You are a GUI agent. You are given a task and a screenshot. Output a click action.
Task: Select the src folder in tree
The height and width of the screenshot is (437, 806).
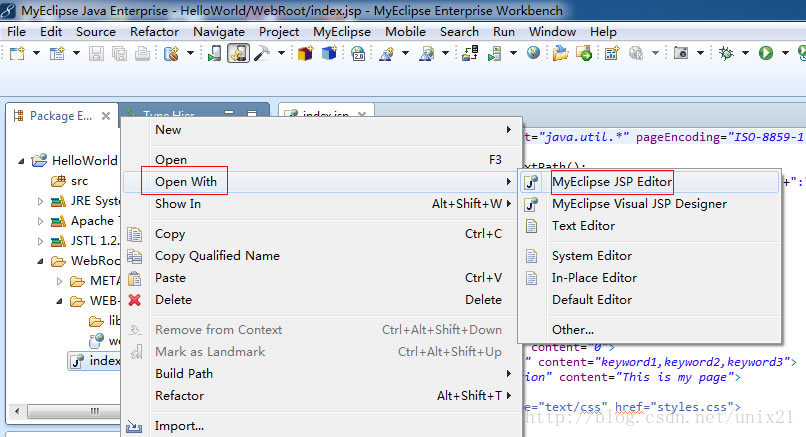pyautogui.click(x=69, y=181)
